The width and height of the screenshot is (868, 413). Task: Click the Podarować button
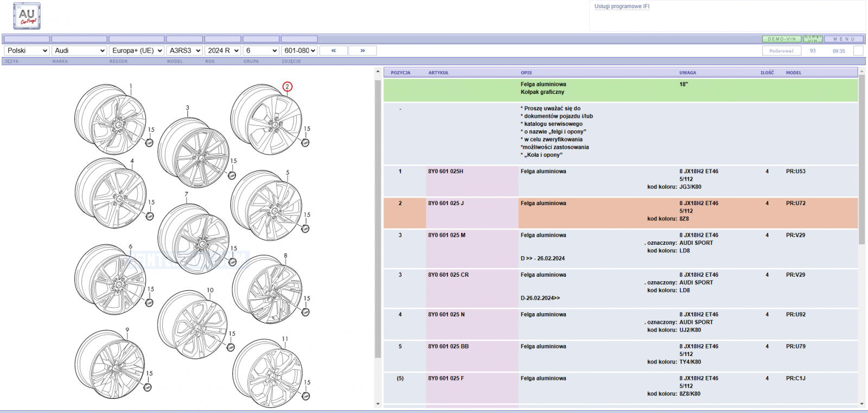point(782,50)
